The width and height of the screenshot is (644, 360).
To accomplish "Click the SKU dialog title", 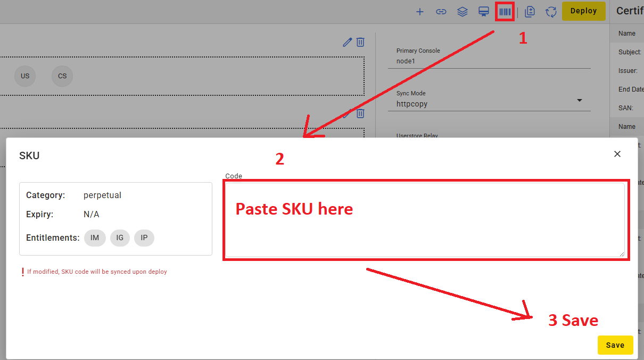I will tap(29, 156).
